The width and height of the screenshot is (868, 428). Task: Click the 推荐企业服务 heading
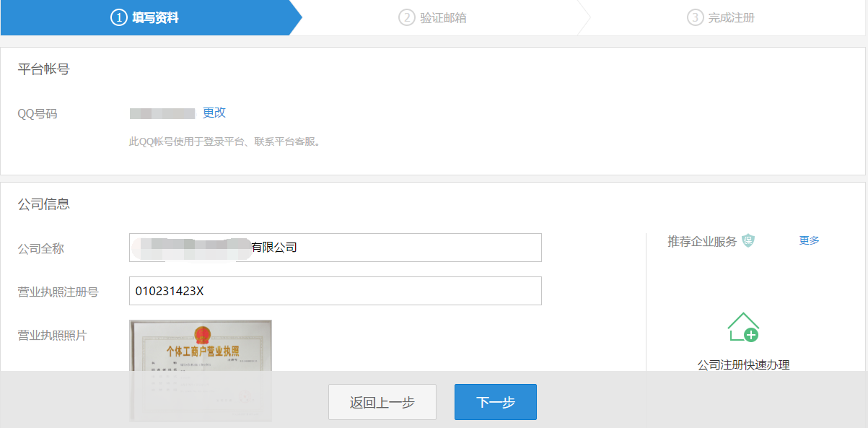[x=702, y=241]
